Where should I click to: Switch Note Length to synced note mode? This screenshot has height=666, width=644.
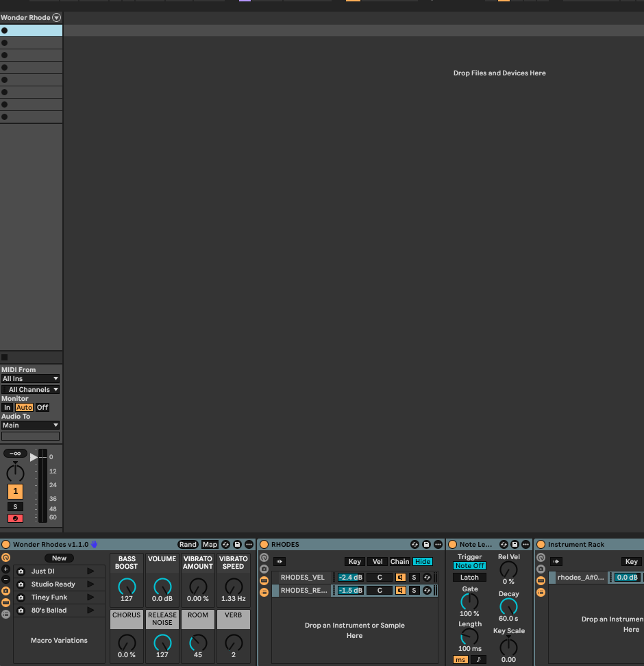click(x=478, y=660)
